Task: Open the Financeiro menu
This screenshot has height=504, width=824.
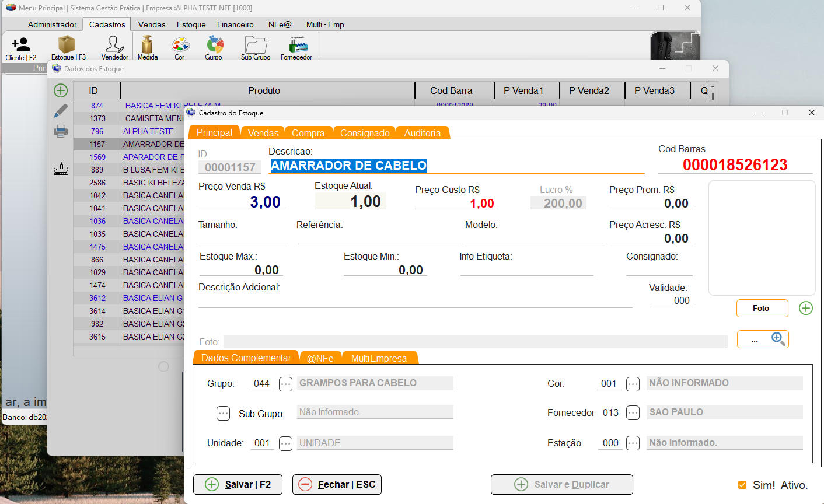Action: point(235,24)
